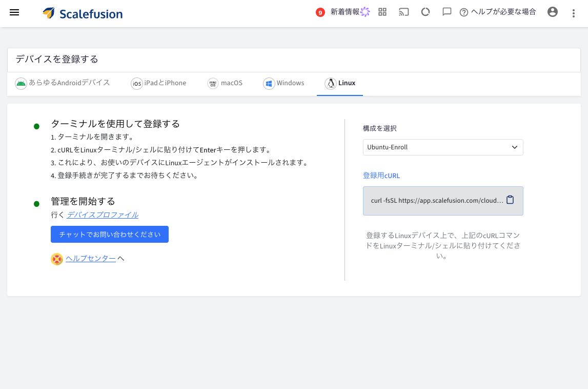Open the vertical three-dot more menu
Screen dimensions: 588x389
[x=573, y=13]
